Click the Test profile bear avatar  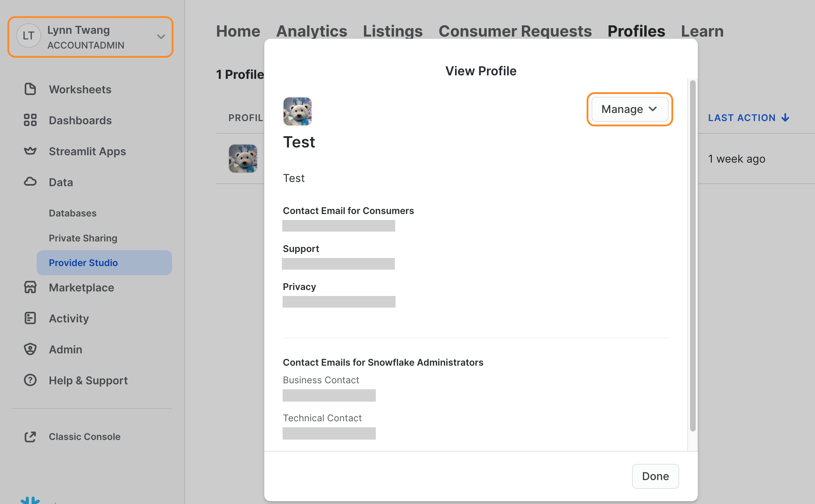[297, 111]
